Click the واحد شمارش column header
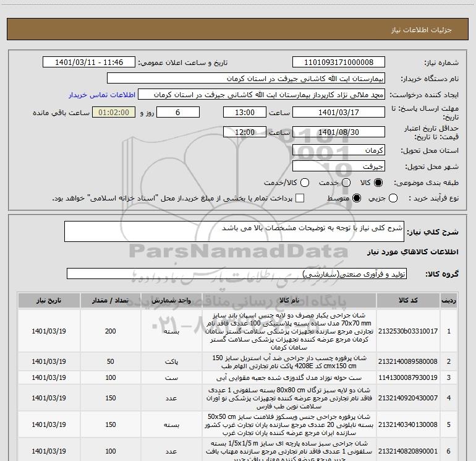Image resolution: width=476 pixels, height=461 pixels. pyautogui.click(x=171, y=300)
